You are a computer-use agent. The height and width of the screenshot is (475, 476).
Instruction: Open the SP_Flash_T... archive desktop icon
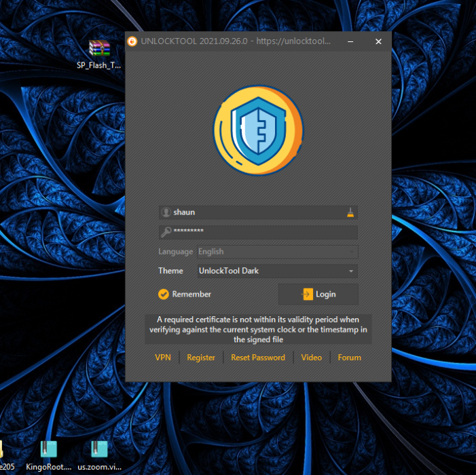pos(99,54)
